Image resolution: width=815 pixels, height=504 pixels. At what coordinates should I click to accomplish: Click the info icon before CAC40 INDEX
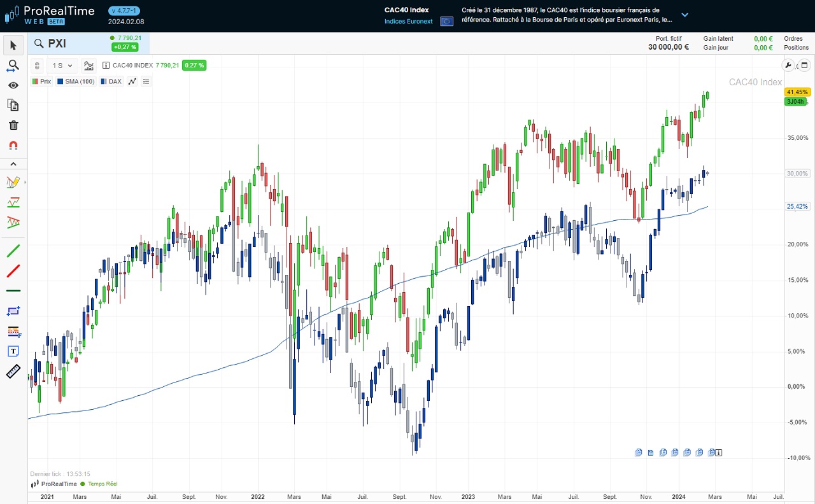[x=106, y=65]
